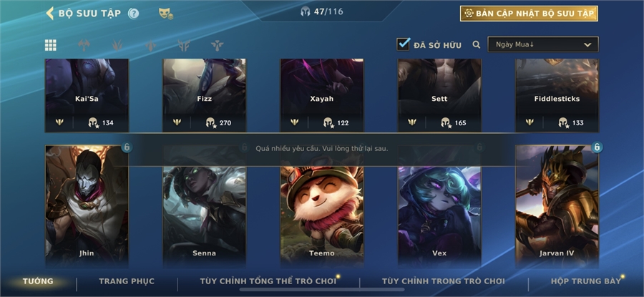Screen dimensions: 644x297
Task: Go back using the arrow beside BỘ SƯU TẬP
Action: [49, 13]
